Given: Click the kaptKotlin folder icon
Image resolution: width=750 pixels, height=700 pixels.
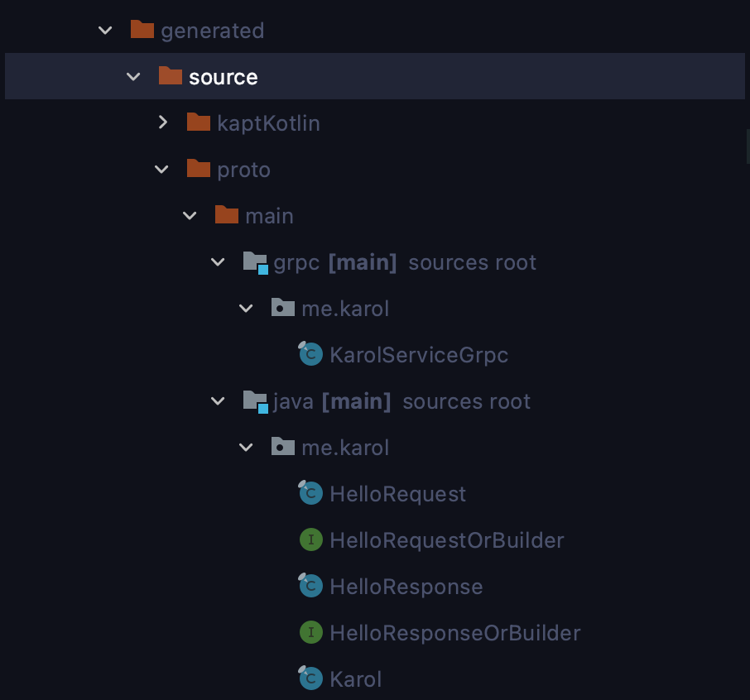Looking at the screenshot, I should coord(199,122).
